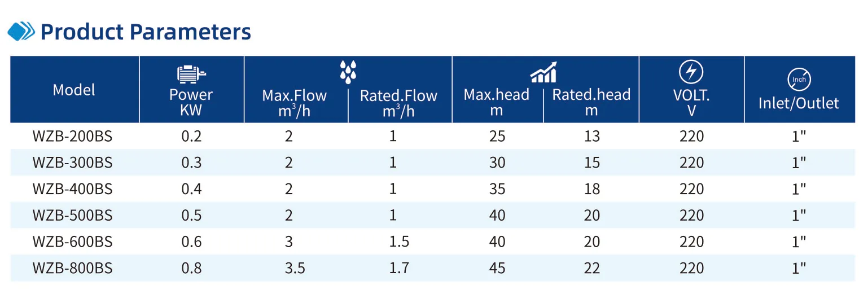The image size is (868, 294).
Task: Click the Inch circle icon
Action: (x=799, y=80)
